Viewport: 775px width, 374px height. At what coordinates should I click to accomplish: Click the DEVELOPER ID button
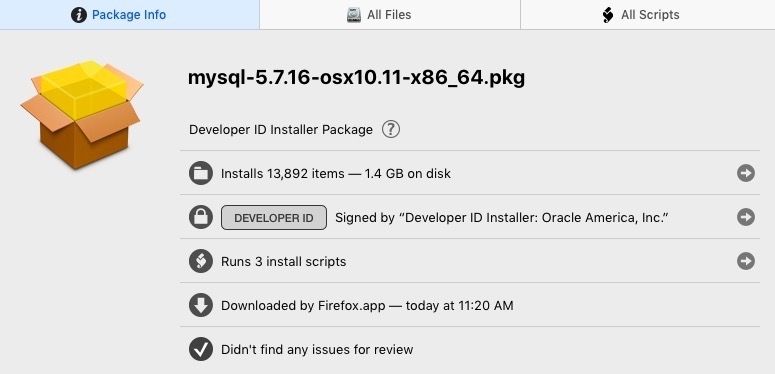coord(274,217)
